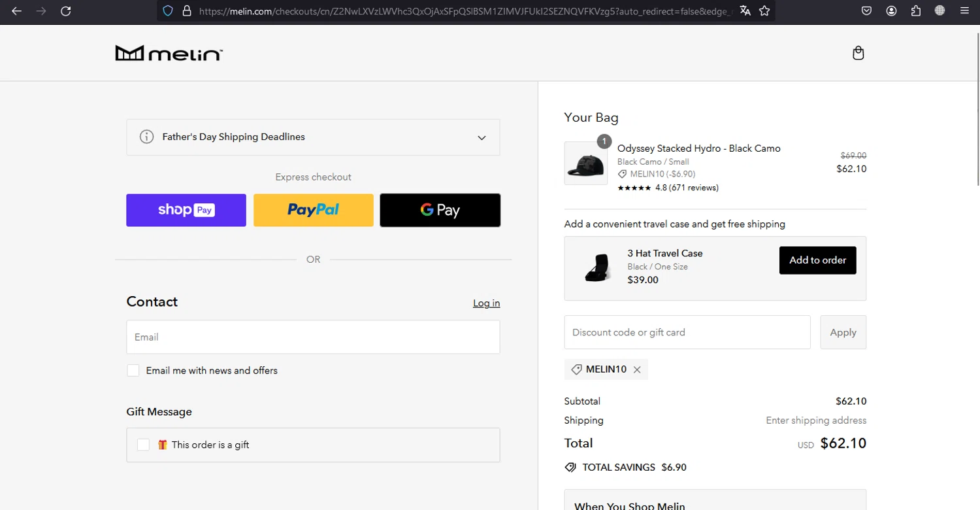Click the "Subtotal" label
980x510 pixels.
582,401
